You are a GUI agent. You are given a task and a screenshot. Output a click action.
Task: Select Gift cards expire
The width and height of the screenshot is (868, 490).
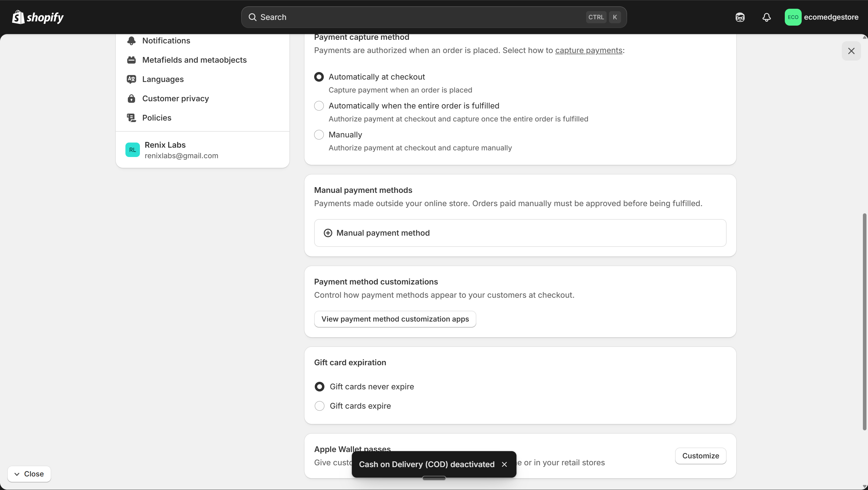click(320, 406)
